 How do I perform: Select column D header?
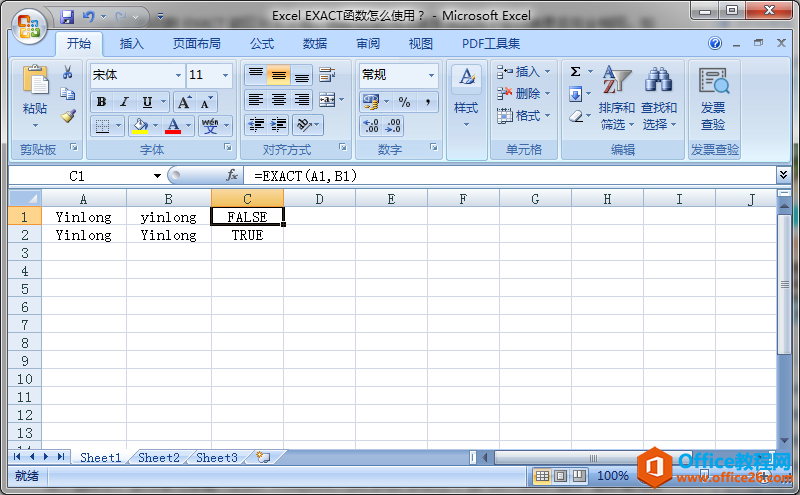click(319, 199)
